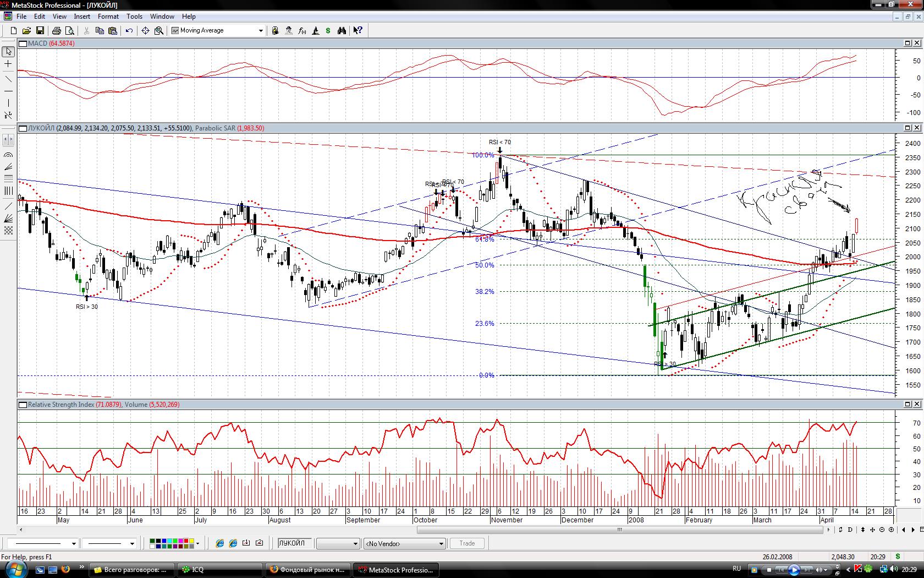Click the Open folder toolbar icon

pyautogui.click(x=26, y=31)
